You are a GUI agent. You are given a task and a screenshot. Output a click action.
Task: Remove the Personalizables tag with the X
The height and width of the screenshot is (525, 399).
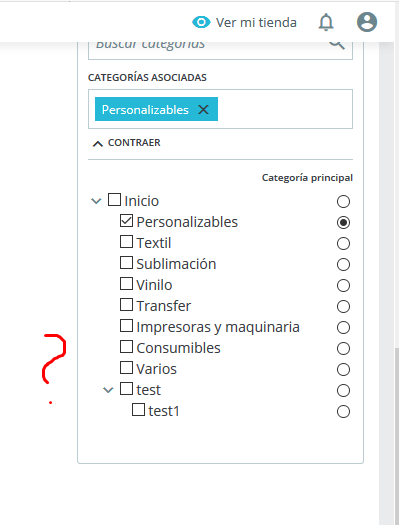point(203,109)
